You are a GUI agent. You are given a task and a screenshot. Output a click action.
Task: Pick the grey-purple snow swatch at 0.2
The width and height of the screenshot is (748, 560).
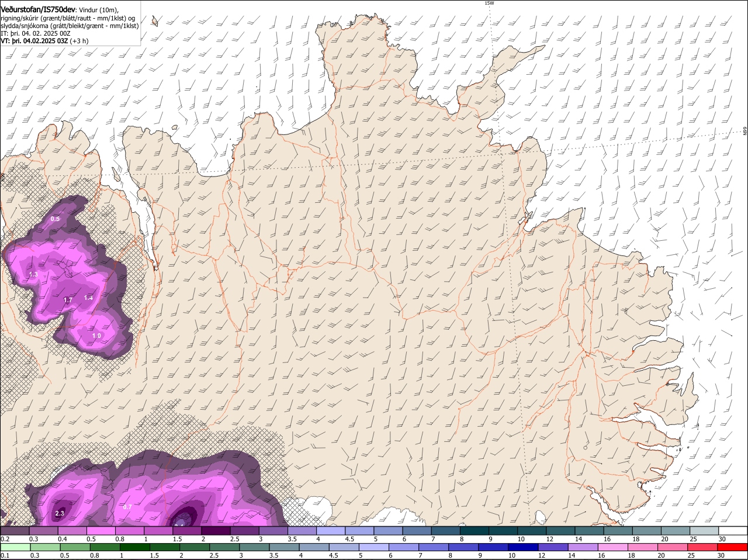[x=15, y=531]
